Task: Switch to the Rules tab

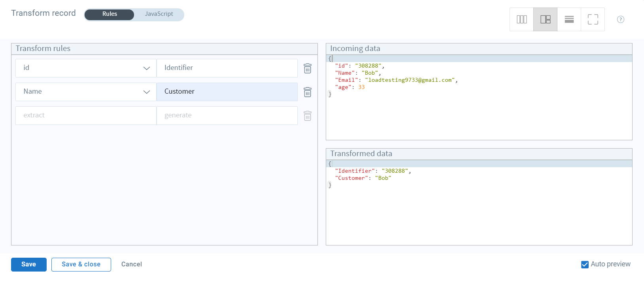Action: [x=110, y=14]
